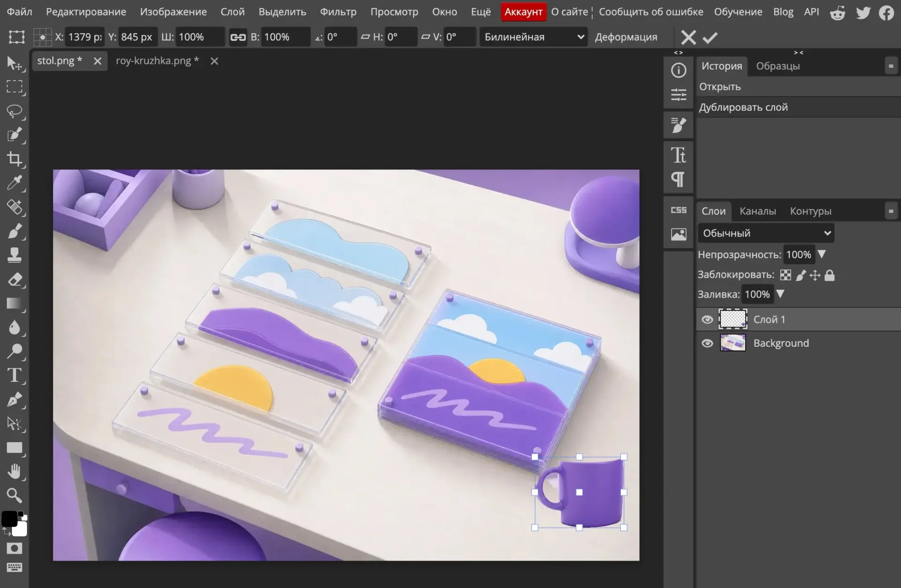901x588 pixels.
Task: Cancel the transform with X icon
Action: click(x=688, y=37)
